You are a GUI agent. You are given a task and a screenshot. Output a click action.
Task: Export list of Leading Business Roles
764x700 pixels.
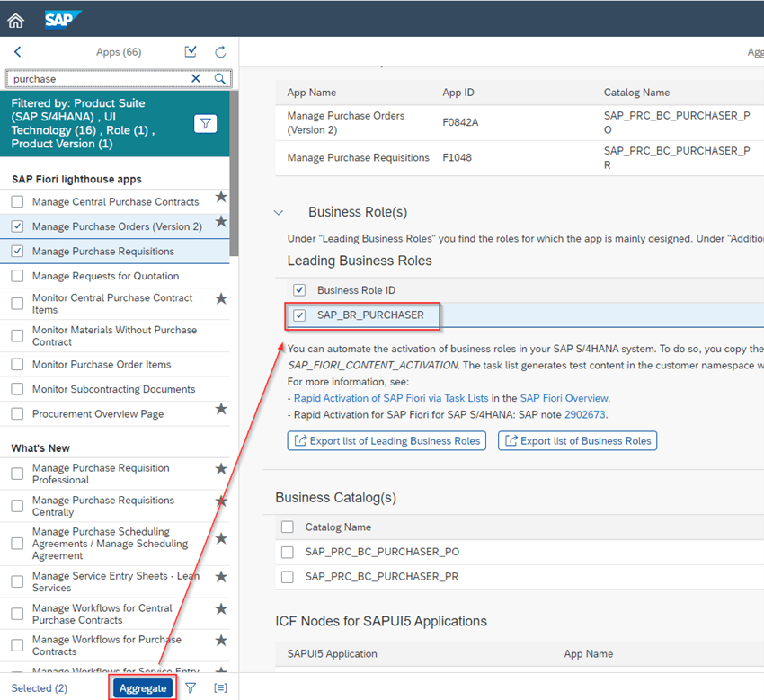tap(386, 441)
